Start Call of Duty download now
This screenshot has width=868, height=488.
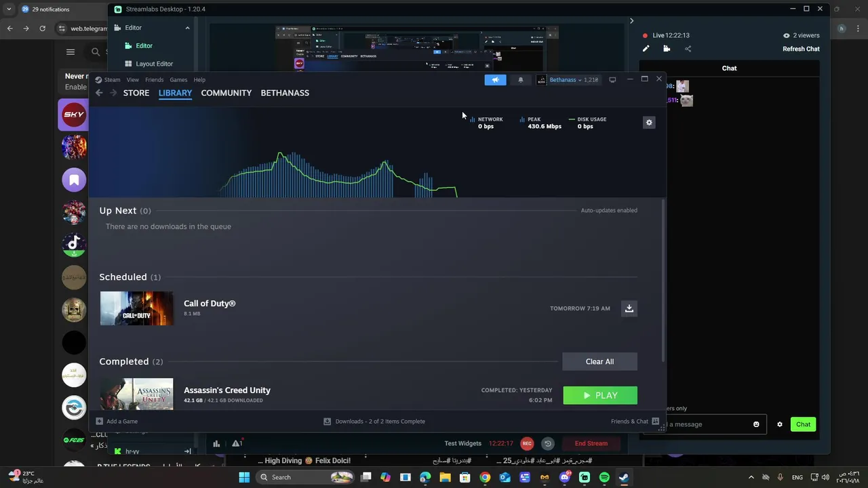tap(629, 308)
